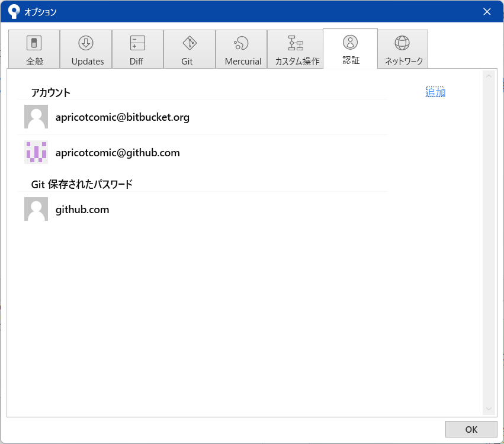Click the avatar beside apricotcomic@bitbucket.org
This screenshot has width=504, height=444.
36,117
